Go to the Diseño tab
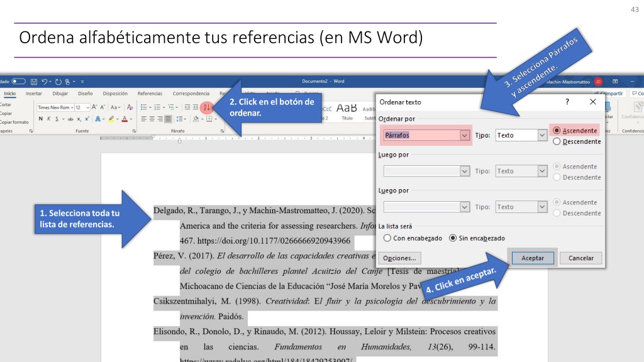Screen dimensions: 644x362 tap(86, 94)
